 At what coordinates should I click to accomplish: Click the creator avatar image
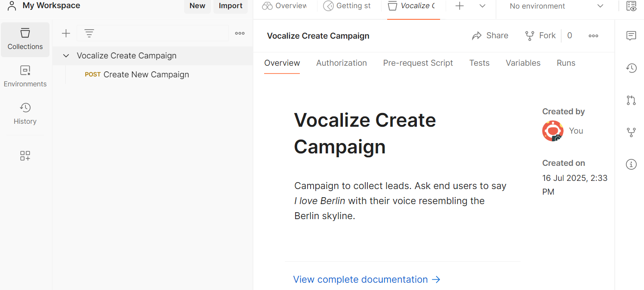(x=553, y=131)
